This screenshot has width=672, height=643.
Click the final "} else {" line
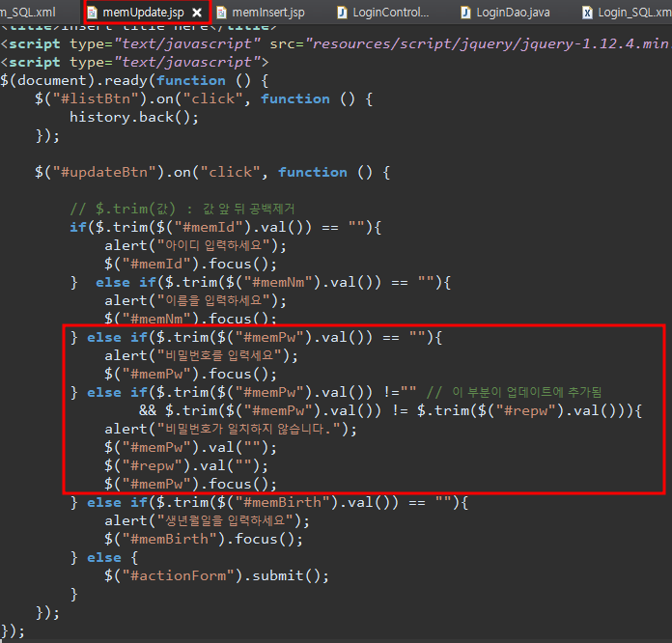[x=104, y=558]
